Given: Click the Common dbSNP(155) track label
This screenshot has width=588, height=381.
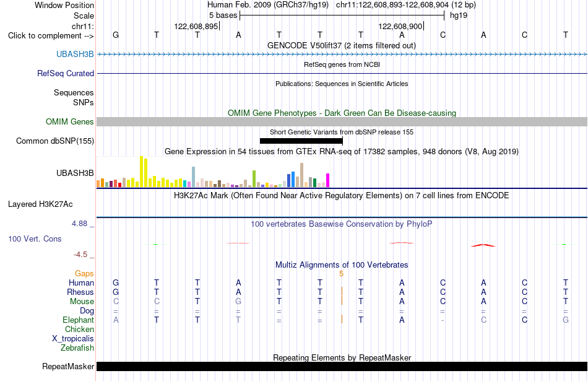Looking at the screenshot, I should click(x=55, y=141).
